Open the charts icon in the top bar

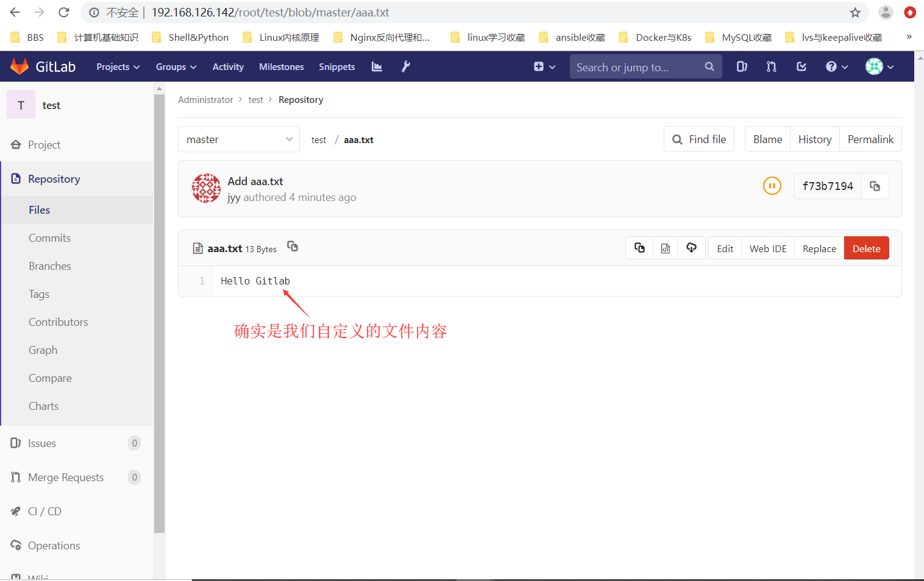[376, 66]
